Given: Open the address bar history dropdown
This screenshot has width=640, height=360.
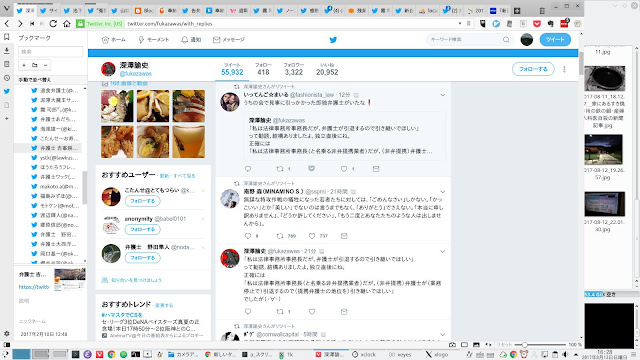Looking at the screenshot, I should pyautogui.click(x=460, y=24).
